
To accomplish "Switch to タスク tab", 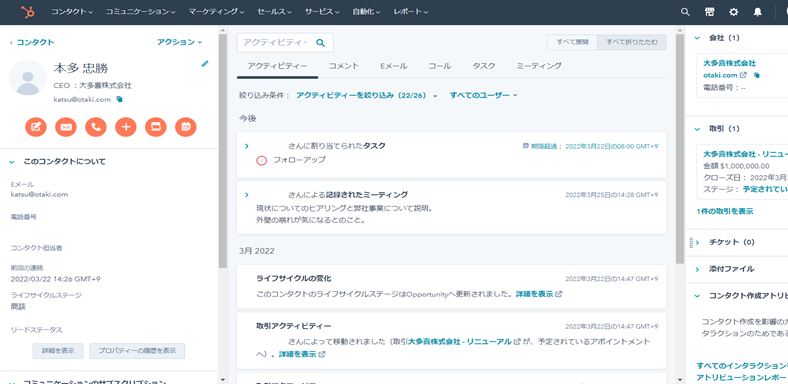I will point(484,66).
